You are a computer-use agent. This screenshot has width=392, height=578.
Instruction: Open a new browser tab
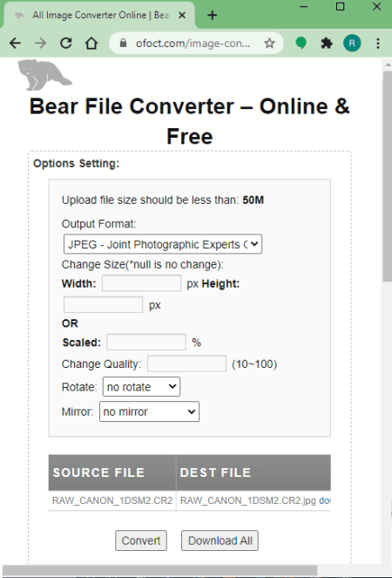pos(213,15)
